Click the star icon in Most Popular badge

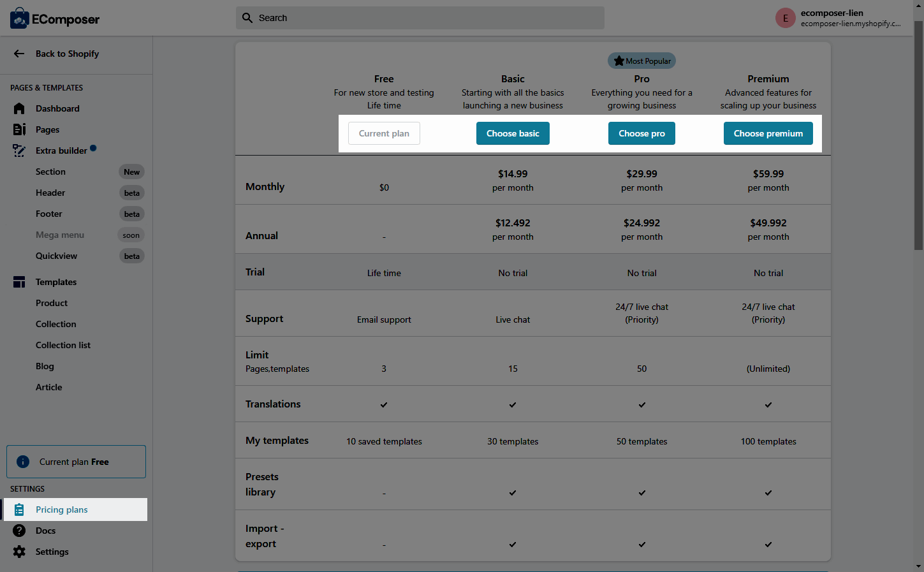619,61
